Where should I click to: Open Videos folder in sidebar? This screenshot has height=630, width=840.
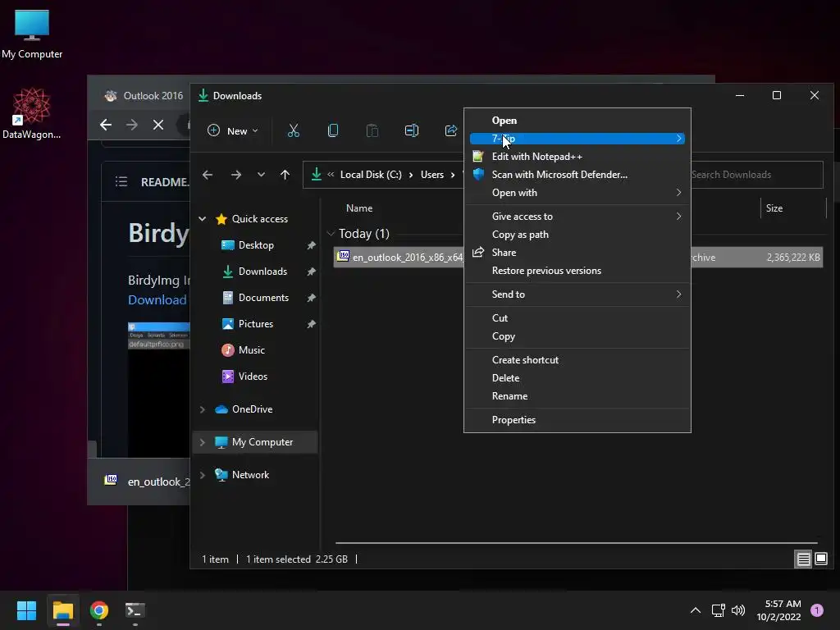point(253,377)
